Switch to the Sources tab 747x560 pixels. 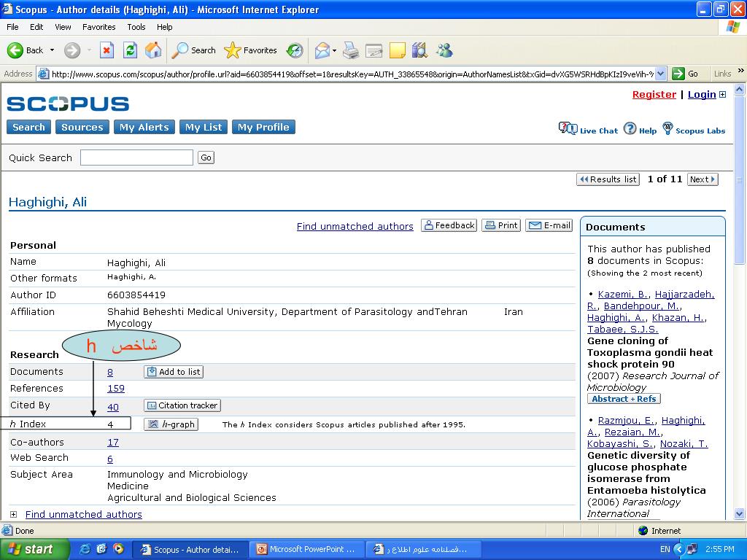[x=82, y=127]
